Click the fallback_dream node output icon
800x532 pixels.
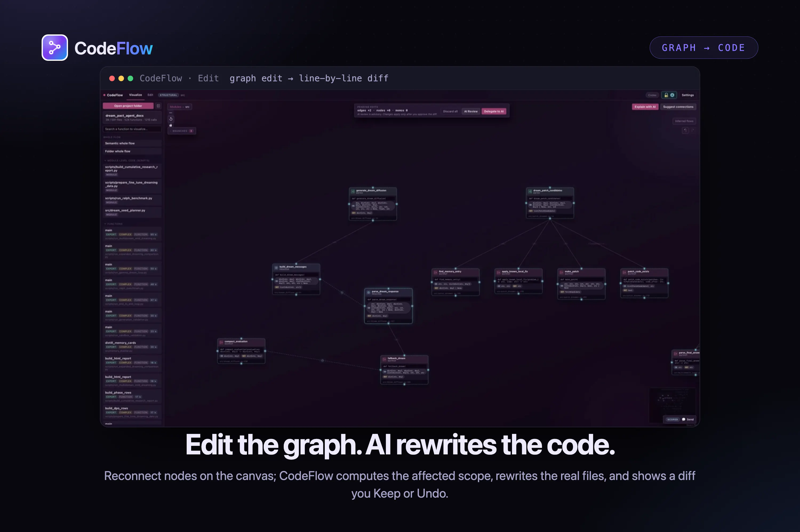click(x=384, y=359)
